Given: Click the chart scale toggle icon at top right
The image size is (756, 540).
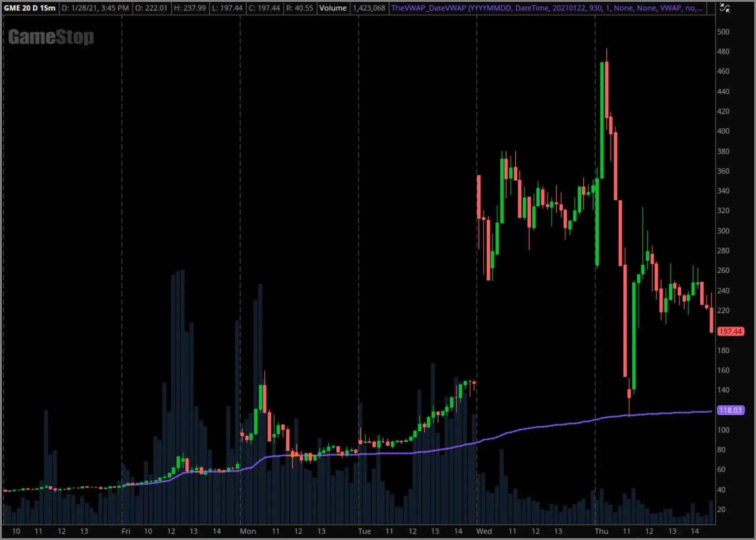Looking at the screenshot, I should pos(725,8).
